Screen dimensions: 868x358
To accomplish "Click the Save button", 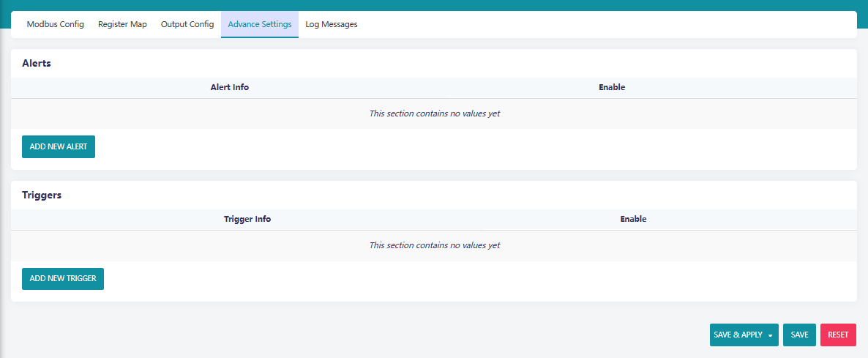I will coord(799,335).
